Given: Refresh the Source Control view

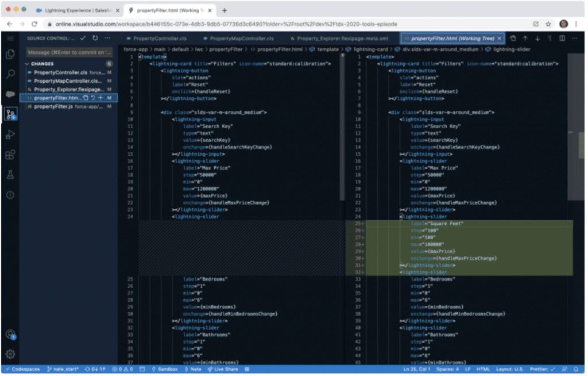Looking at the screenshot, I should (x=95, y=39).
